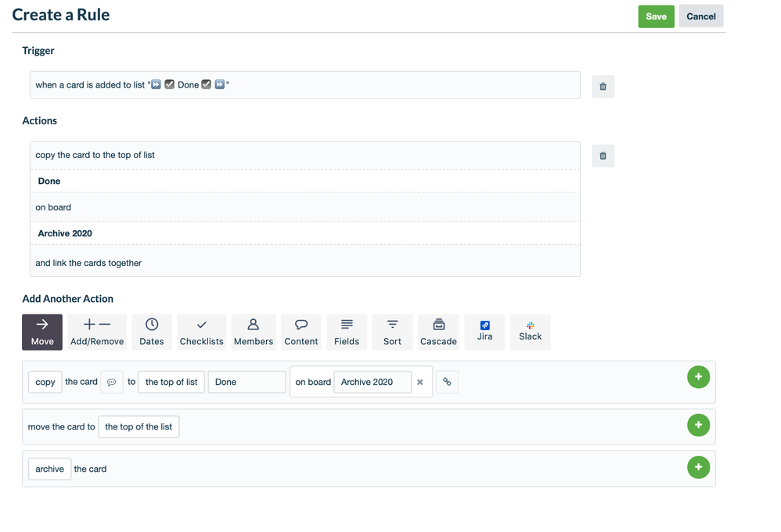The image size is (781, 532).
Task: Open the comment bubble icon in copy action
Action: pos(112,382)
